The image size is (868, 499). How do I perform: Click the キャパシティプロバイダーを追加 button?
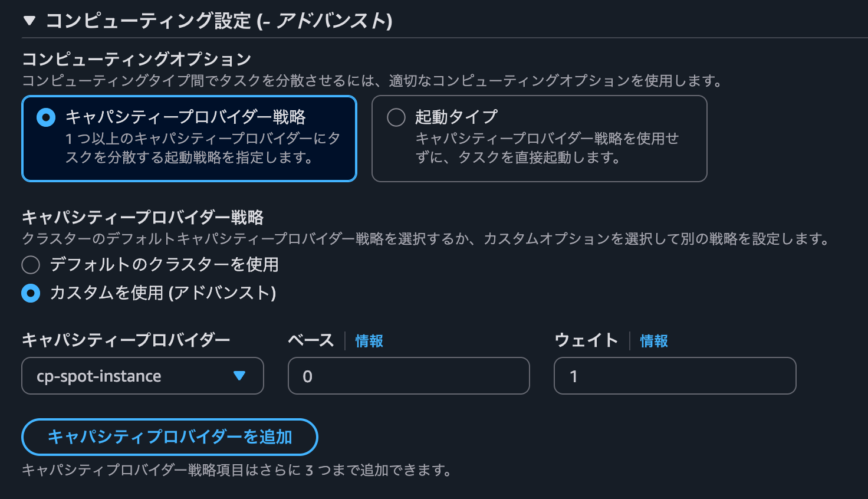(x=170, y=437)
